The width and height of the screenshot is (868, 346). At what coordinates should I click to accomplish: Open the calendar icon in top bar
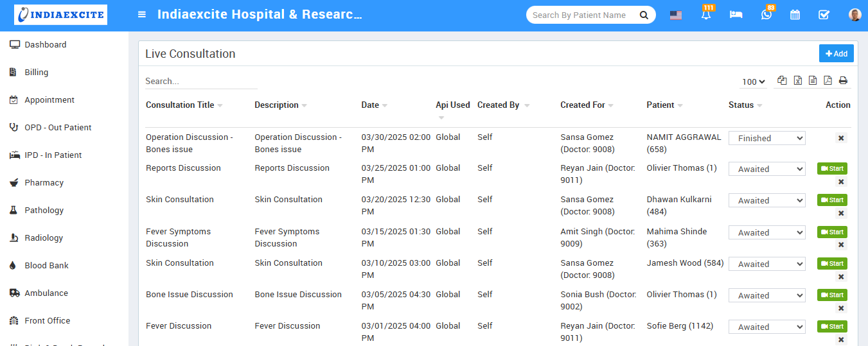pos(795,15)
